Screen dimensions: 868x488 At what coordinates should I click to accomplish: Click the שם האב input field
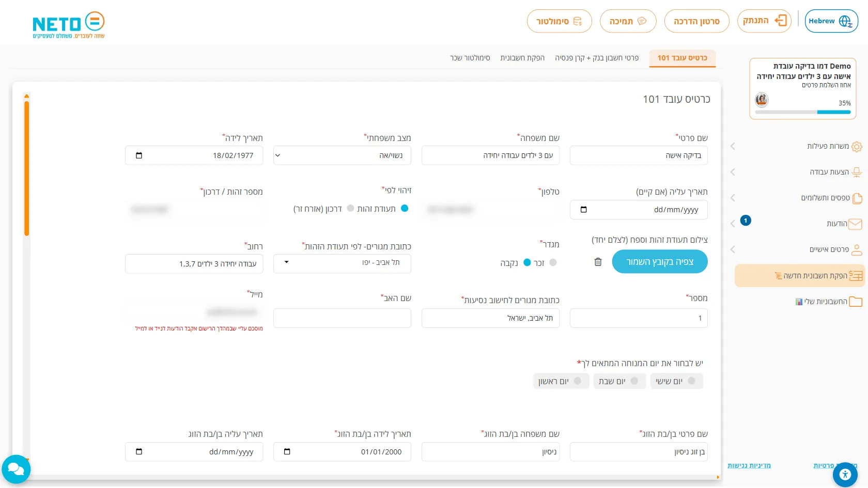click(342, 318)
